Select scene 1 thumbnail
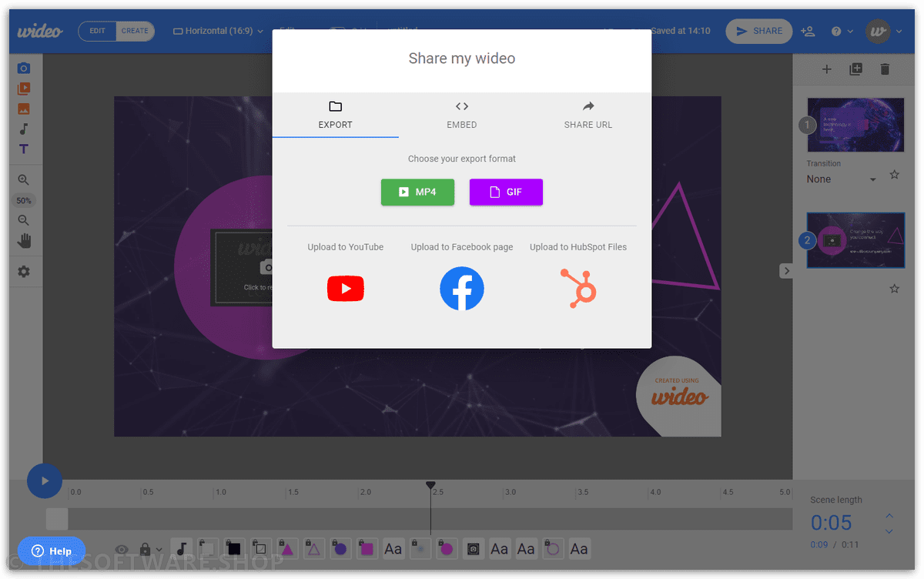The height and width of the screenshot is (579, 924). tap(855, 125)
